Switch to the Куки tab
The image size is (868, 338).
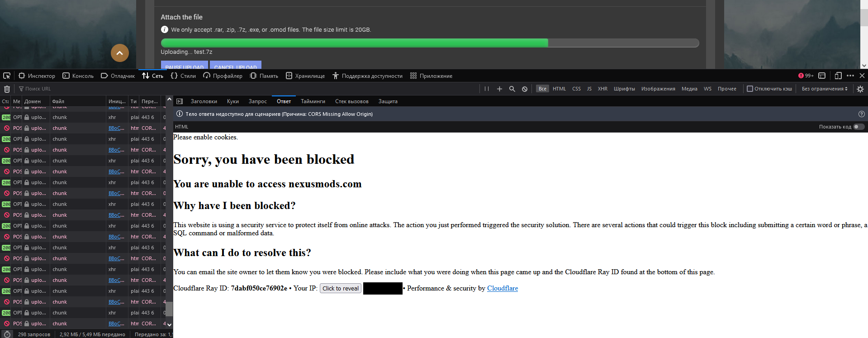233,101
